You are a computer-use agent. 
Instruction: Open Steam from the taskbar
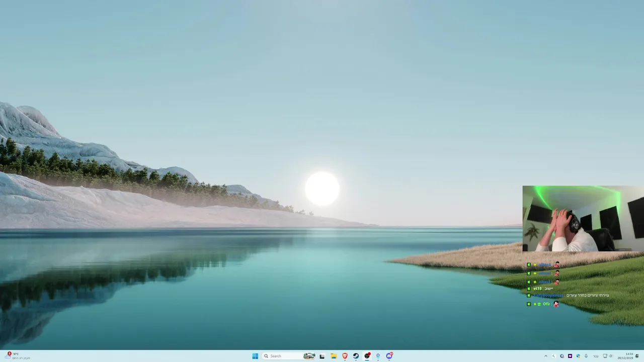point(356,356)
